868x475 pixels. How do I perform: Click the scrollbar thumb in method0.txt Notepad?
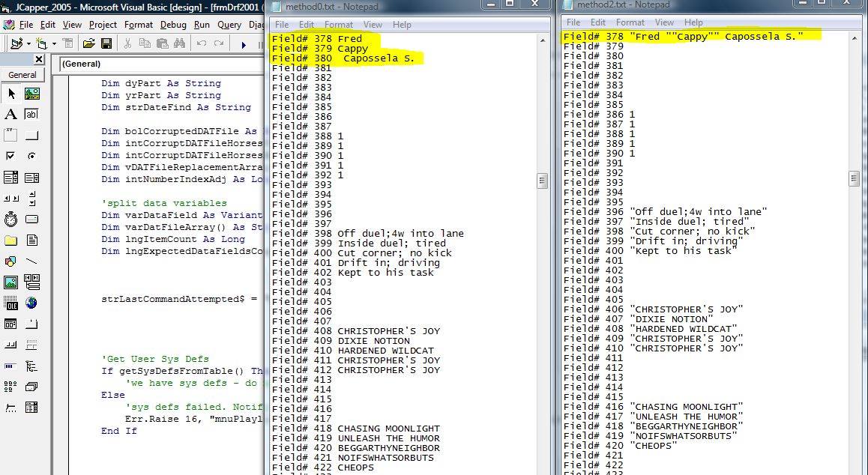coord(542,181)
